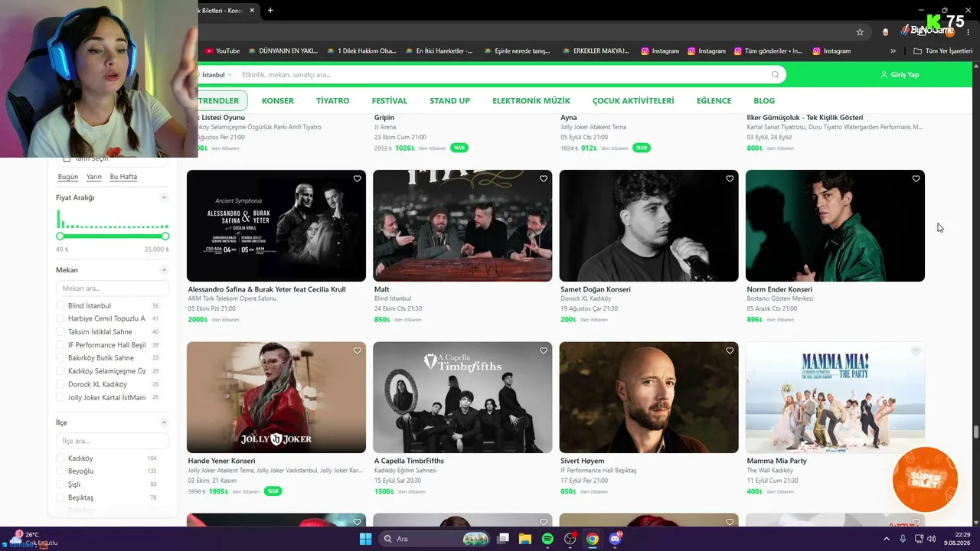Viewport: 980px width, 551px height.
Task: Open the Windows taskbar search box
Action: [x=435, y=539]
